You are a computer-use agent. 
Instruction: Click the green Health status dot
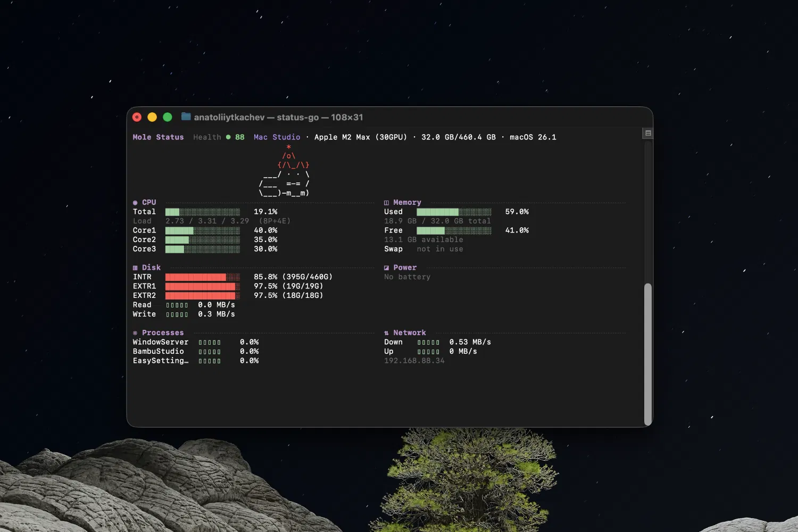point(228,137)
